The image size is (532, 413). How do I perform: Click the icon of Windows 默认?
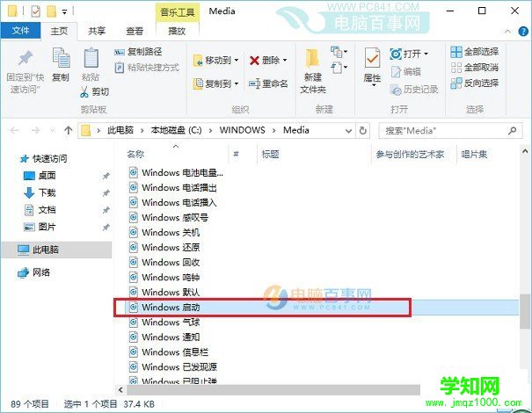pos(134,292)
